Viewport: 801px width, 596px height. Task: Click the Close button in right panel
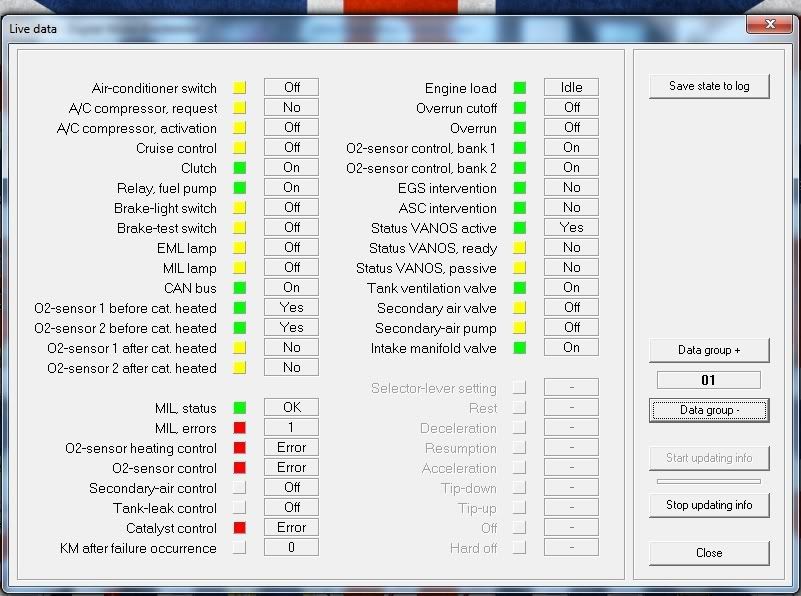(x=709, y=553)
